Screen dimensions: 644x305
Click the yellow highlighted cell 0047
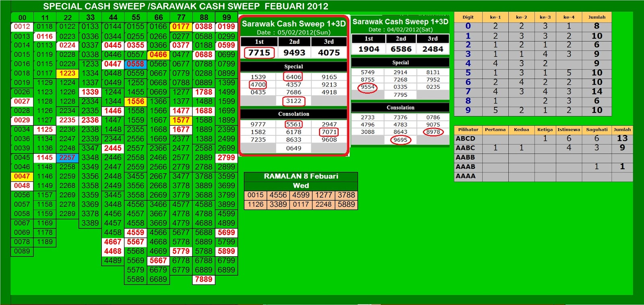22,176
